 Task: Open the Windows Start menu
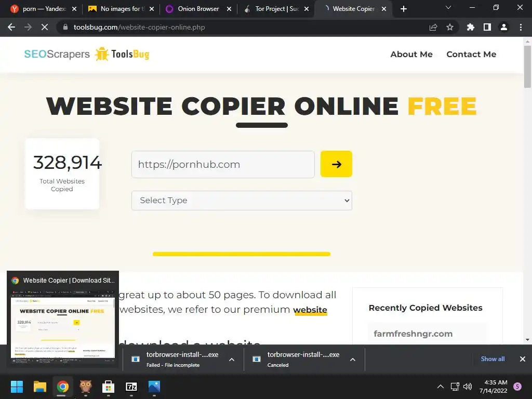pos(17,387)
